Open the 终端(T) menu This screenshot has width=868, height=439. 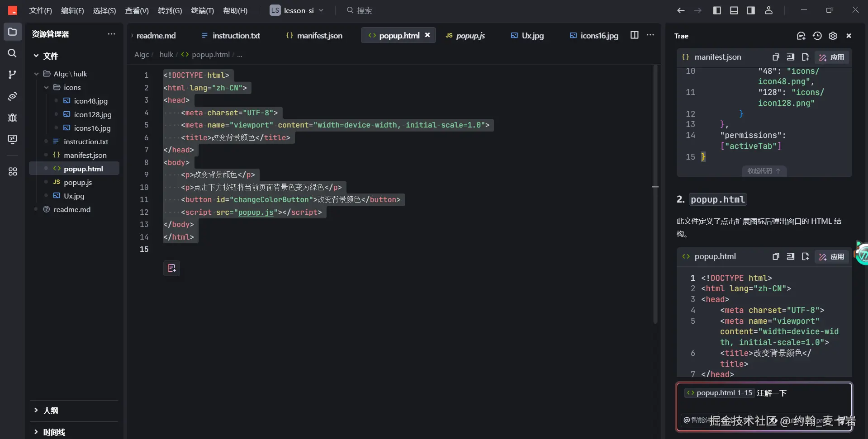pos(203,10)
